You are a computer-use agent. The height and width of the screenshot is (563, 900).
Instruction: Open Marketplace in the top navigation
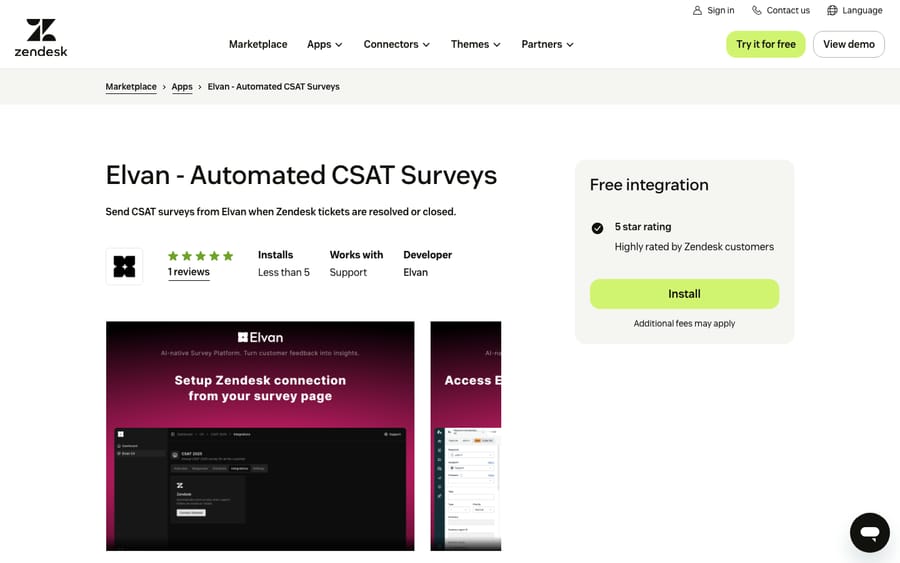pos(258,44)
